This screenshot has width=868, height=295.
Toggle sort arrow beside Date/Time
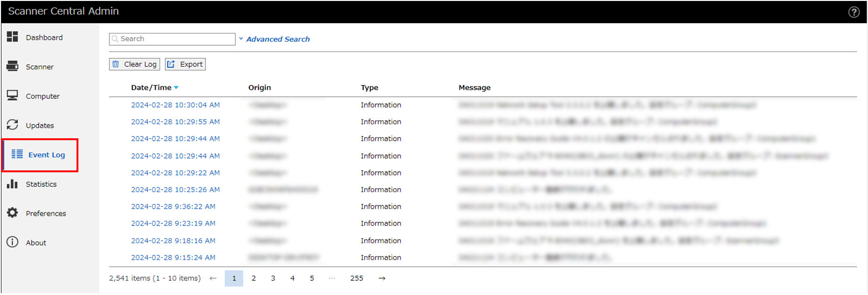click(176, 87)
